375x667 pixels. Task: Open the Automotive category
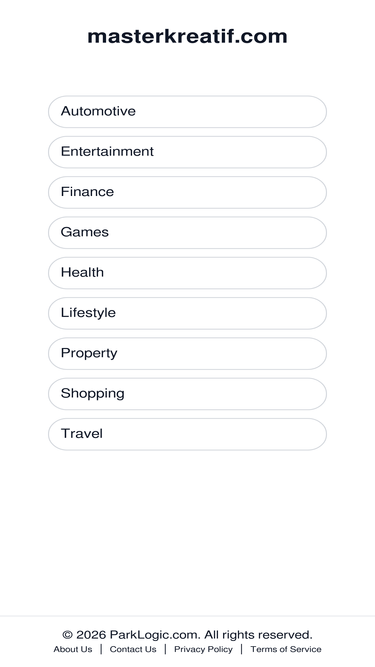click(187, 111)
